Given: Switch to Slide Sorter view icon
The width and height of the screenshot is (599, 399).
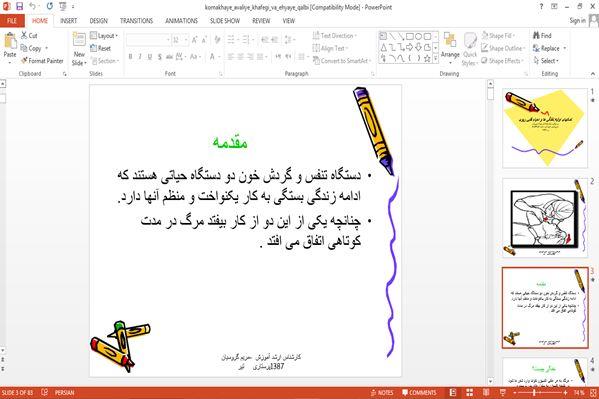Looking at the screenshot, I should (x=469, y=393).
